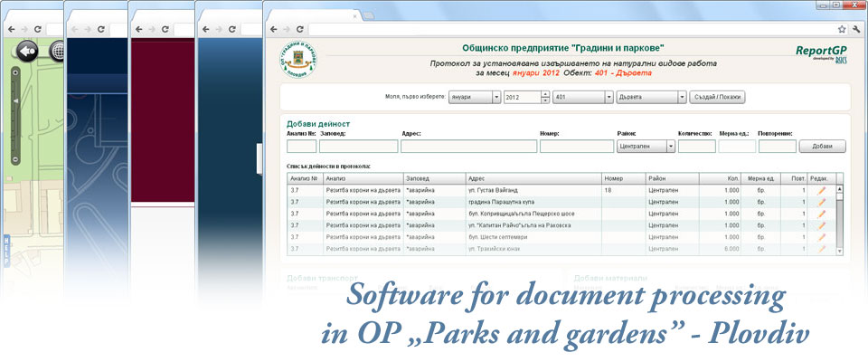Sort by the Анализ № column header
This screenshot has width=868, height=362.
coord(305,178)
